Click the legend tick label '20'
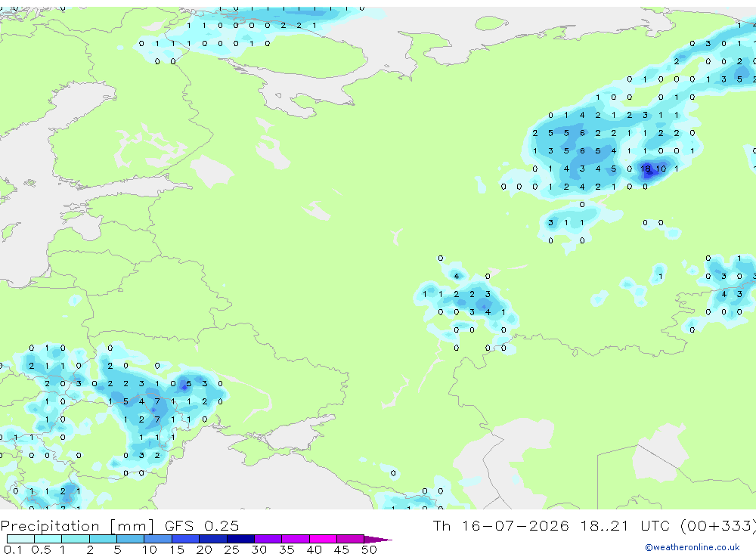 (x=204, y=549)
